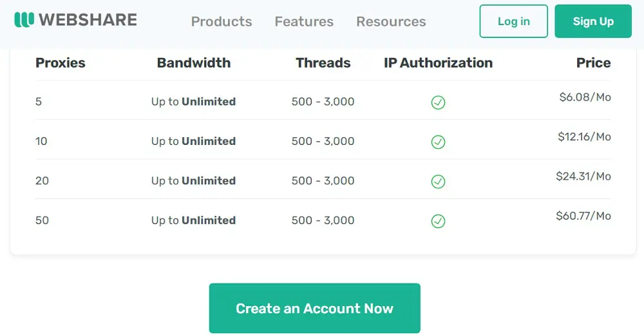Screen dimensions: 644x335
Task: Select the $24.31/Mo price
Action: click(x=583, y=176)
